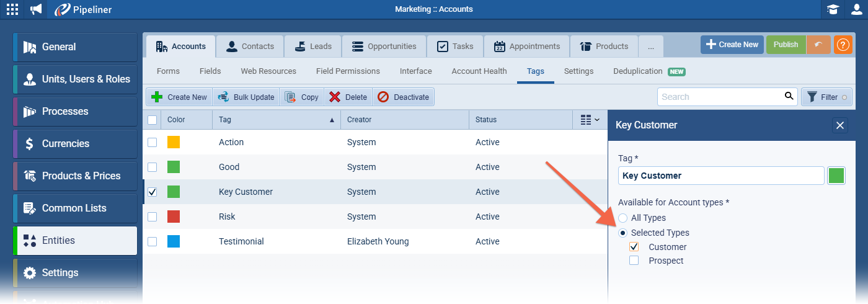Switch to the Opportunities tab
Viewport: 868px width, 304px height.
pyautogui.click(x=384, y=47)
